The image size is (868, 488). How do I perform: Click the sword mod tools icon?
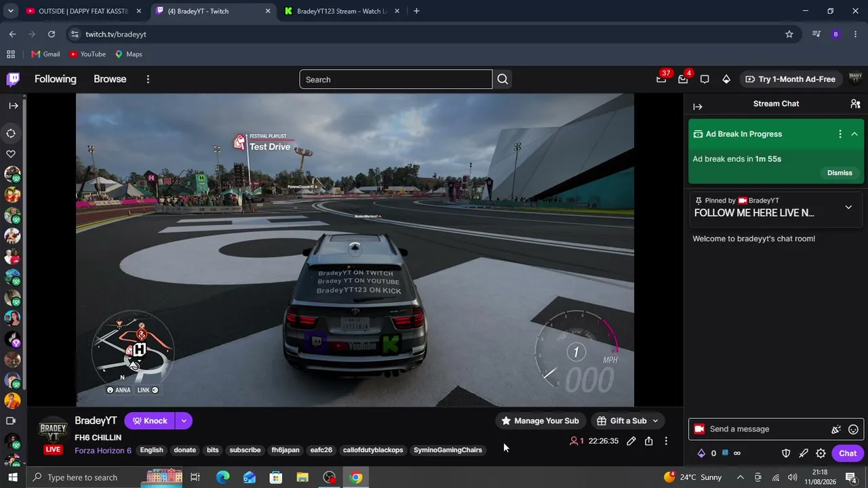(804, 453)
